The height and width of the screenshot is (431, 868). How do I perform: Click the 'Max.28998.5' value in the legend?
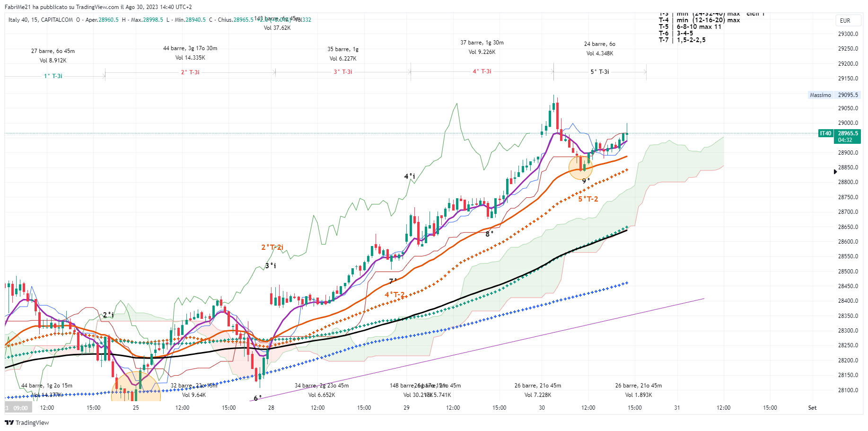click(147, 20)
